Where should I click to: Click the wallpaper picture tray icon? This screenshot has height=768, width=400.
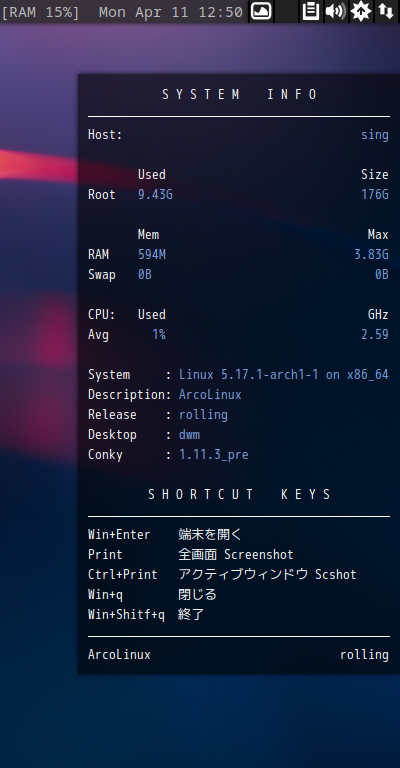261,11
